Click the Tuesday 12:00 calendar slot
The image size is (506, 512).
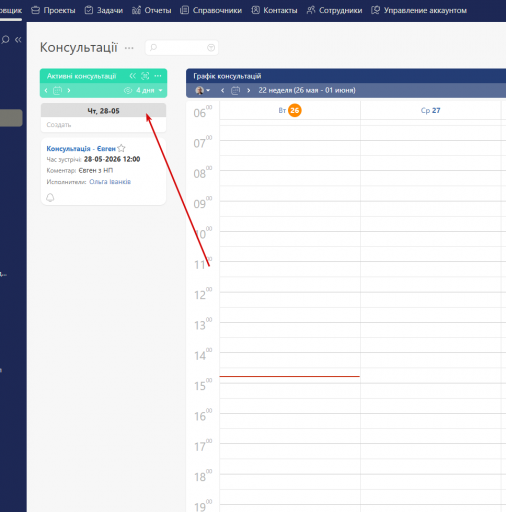290,300
